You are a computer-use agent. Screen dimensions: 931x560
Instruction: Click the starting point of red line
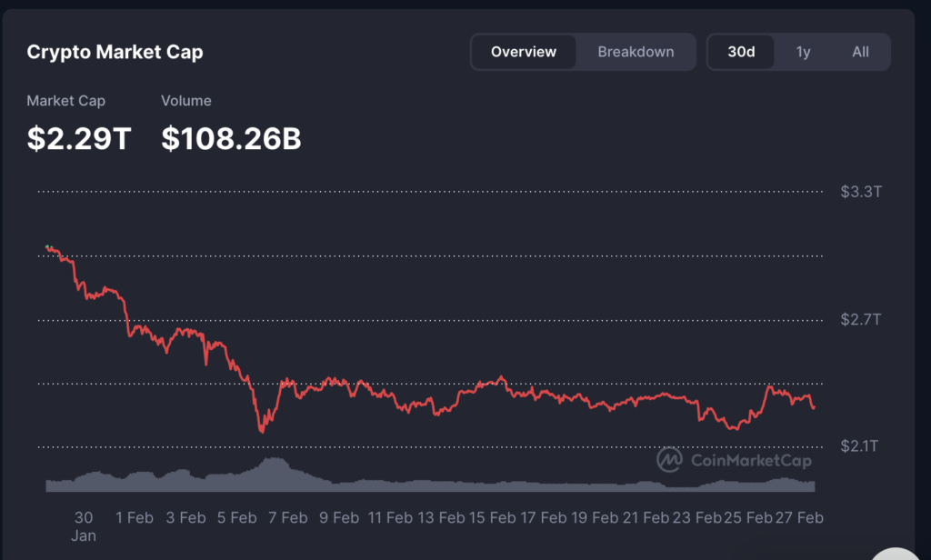(x=47, y=247)
